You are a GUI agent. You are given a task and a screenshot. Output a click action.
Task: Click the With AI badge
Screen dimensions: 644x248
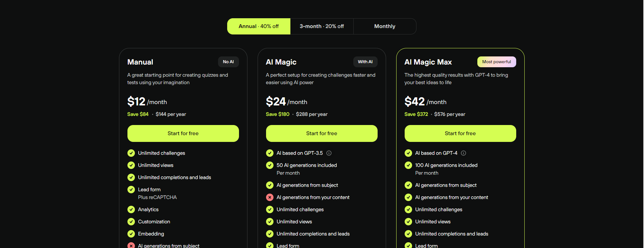365,62
